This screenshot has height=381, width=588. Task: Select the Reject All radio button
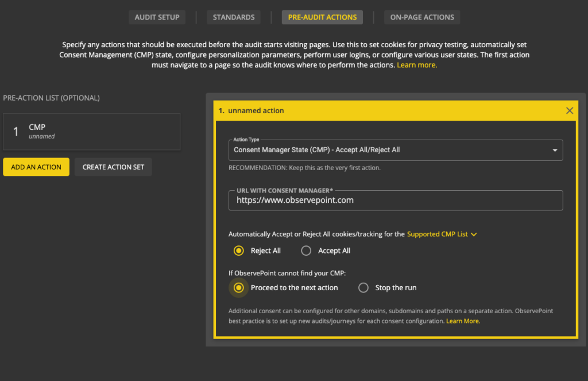[239, 251]
